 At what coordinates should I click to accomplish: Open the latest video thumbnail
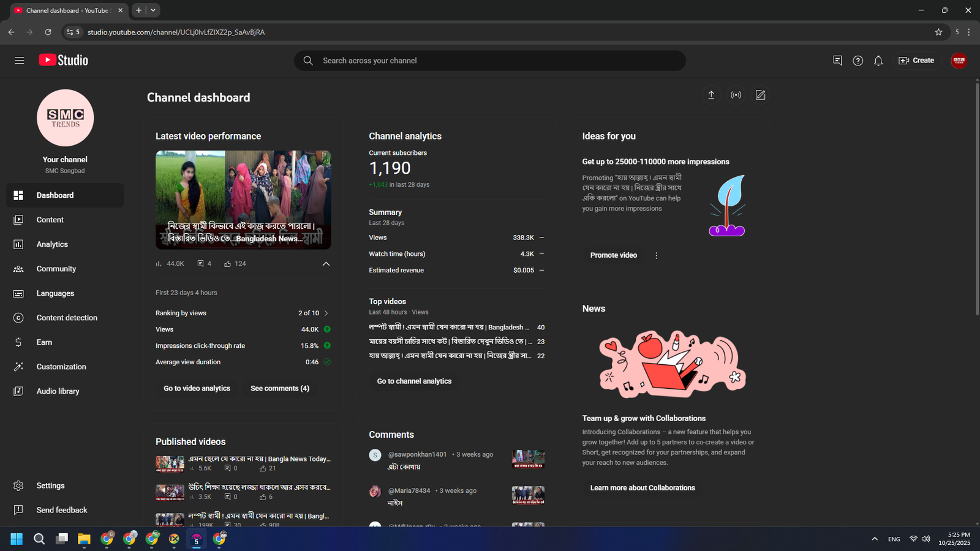point(243,200)
